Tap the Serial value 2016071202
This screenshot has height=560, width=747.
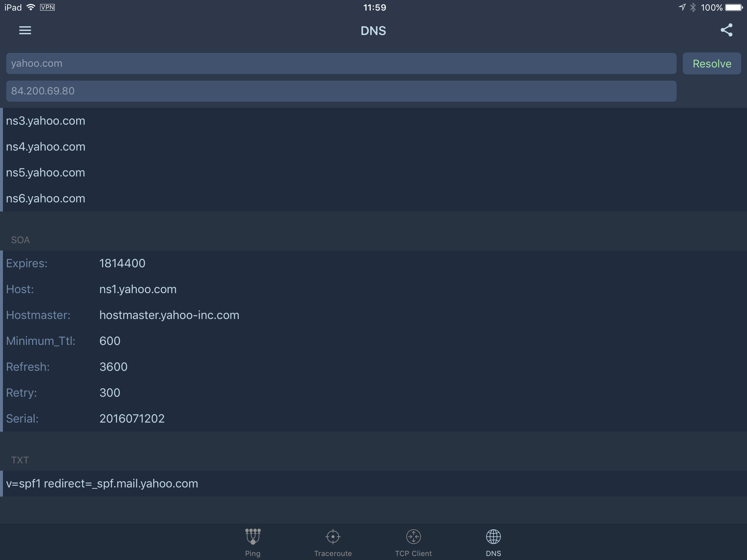click(132, 419)
